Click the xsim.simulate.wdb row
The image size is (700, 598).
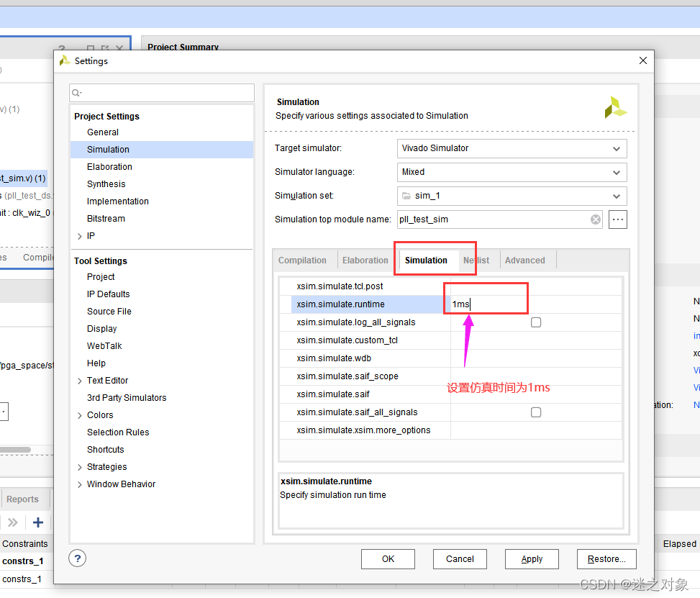[x=451, y=358]
